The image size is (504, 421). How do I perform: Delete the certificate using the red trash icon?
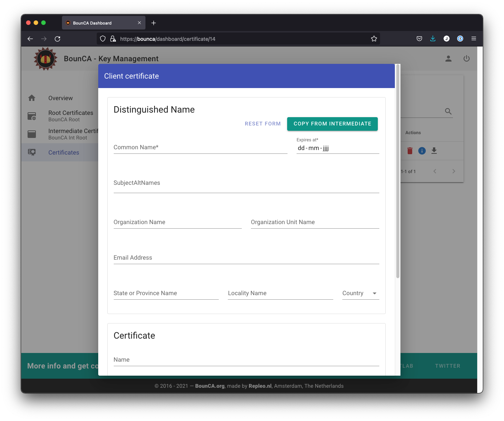click(410, 150)
